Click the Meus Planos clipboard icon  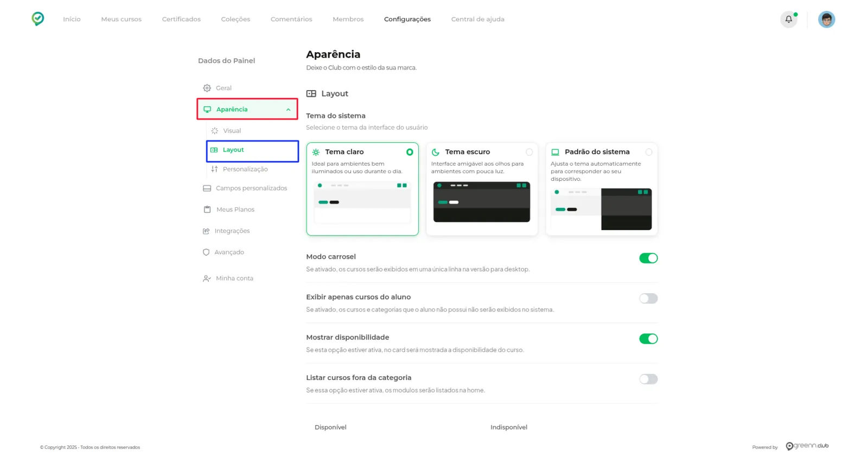click(207, 210)
